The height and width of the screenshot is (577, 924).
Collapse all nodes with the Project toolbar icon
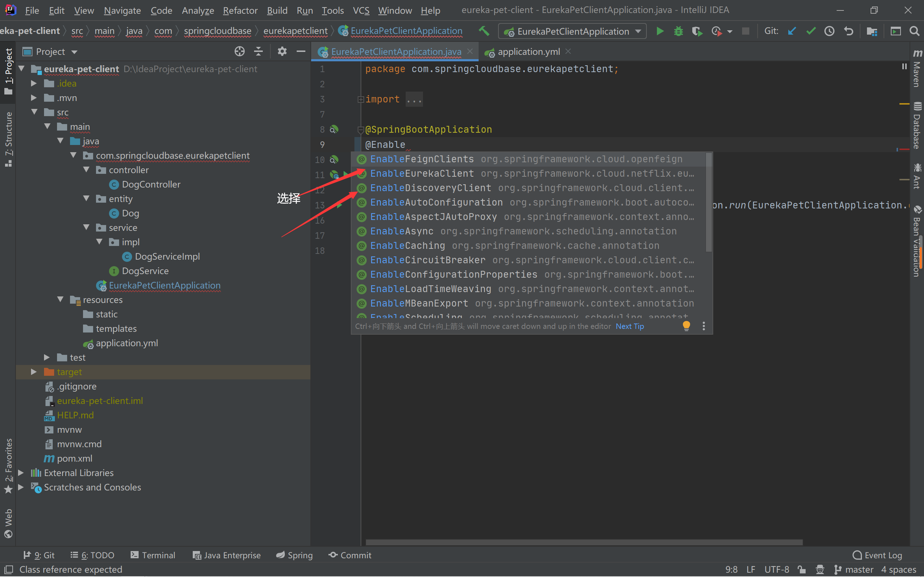(x=258, y=51)
